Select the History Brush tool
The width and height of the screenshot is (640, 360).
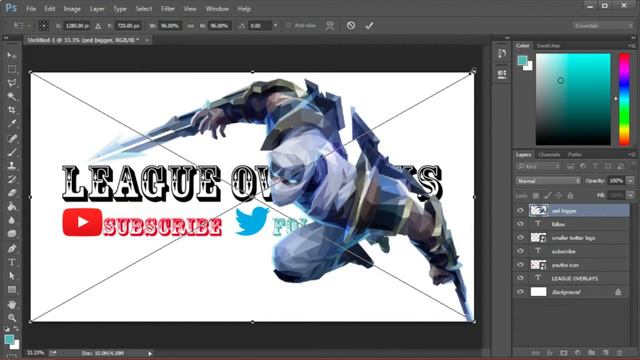click(12, 180)
